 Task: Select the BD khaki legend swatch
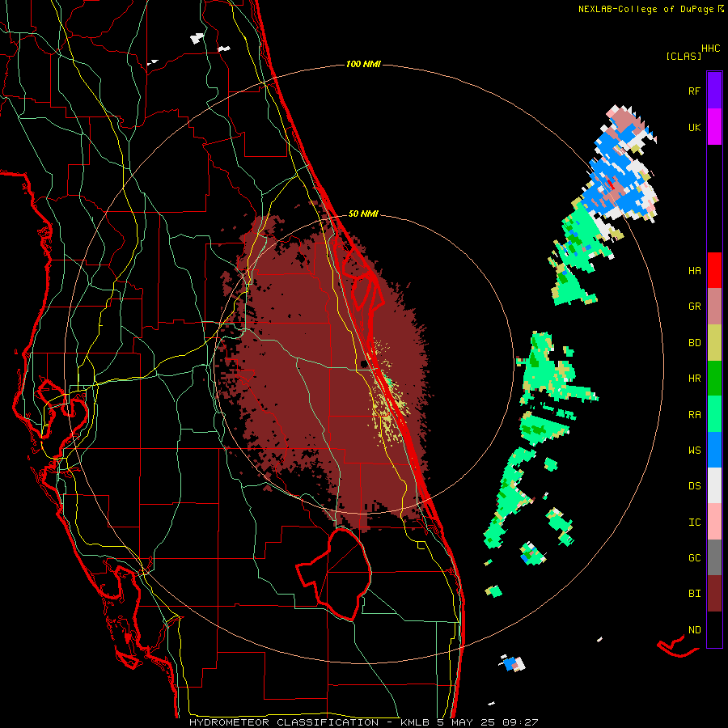pos(714,342)
